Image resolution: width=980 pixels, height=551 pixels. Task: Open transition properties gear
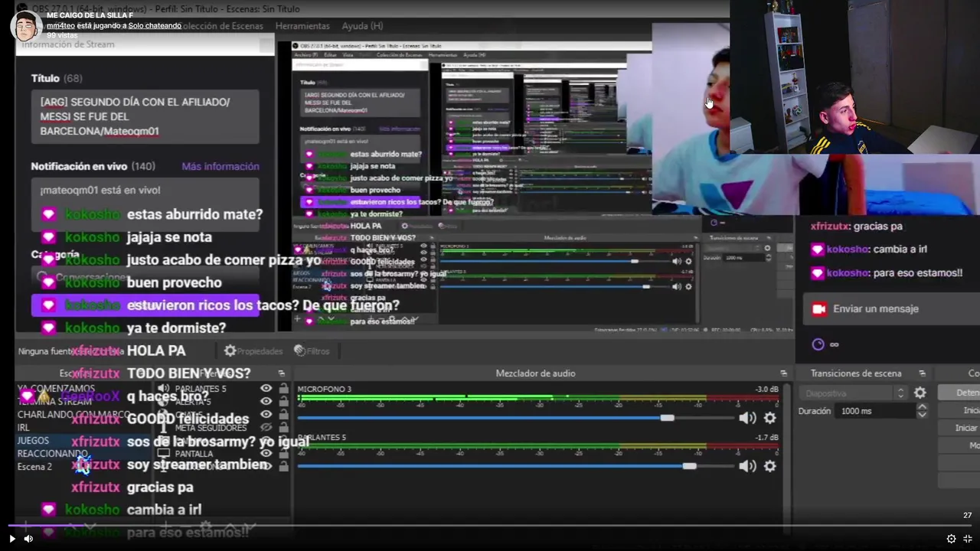click(920, 393)
